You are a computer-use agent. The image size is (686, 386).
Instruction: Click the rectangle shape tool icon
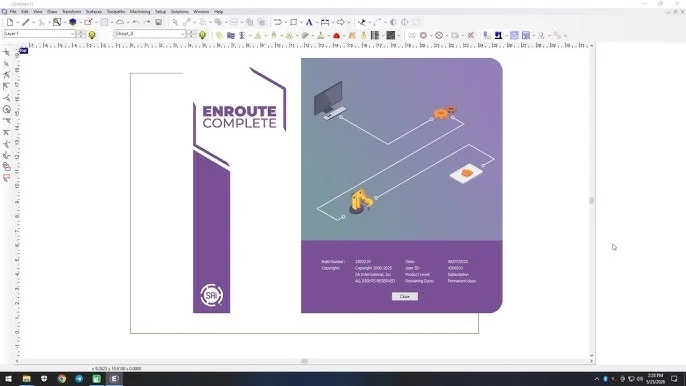294,22
